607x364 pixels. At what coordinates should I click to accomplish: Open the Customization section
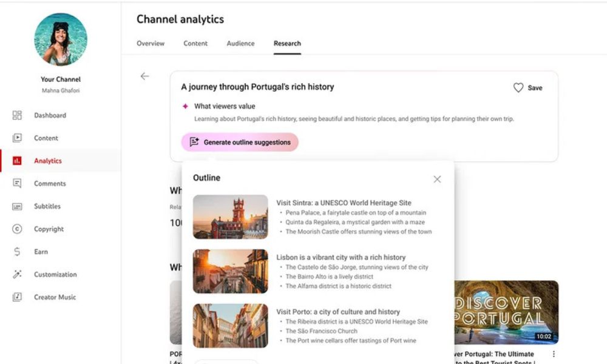55,274
